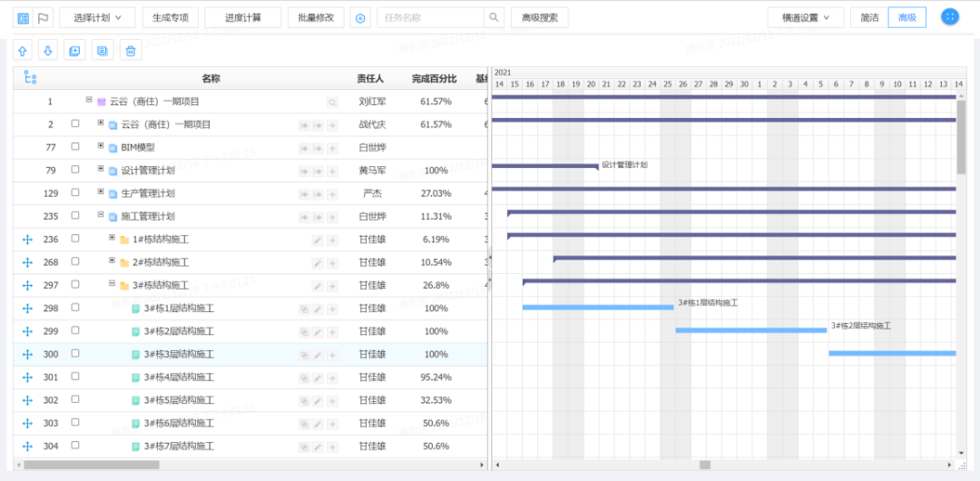Click edit pencil for 3#栋结构施工
980x481 pixels.
point(318,286)
